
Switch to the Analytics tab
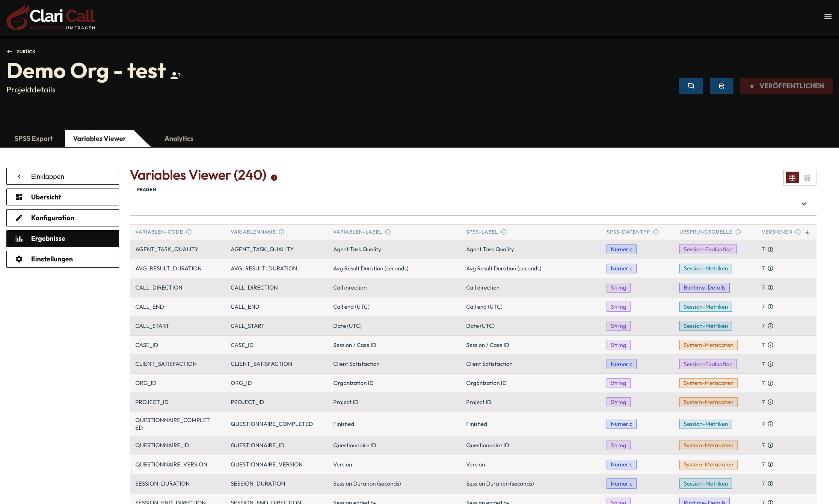[178, 138]
